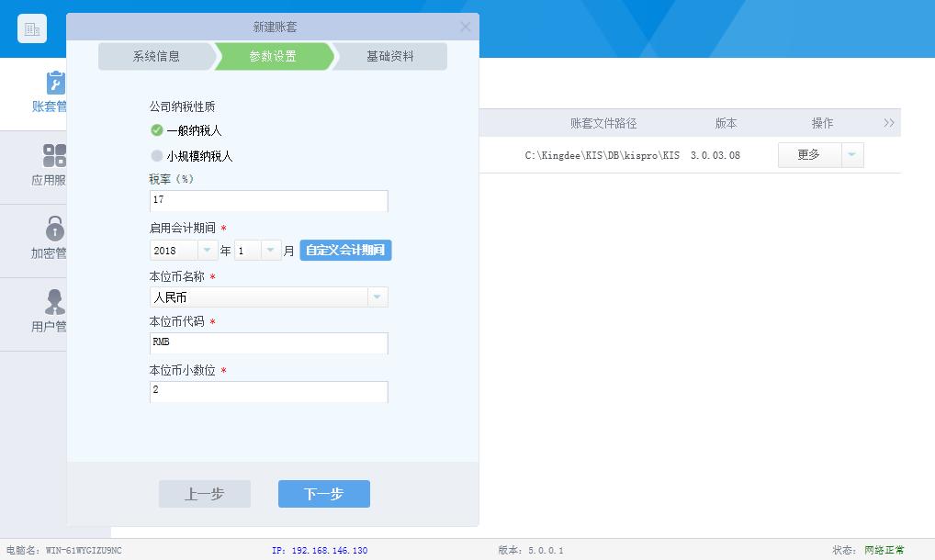The height and width of the screenshot is (560, 935).
Task: Open the year dropdown showing 2018
Action: (x=206, y=249)
